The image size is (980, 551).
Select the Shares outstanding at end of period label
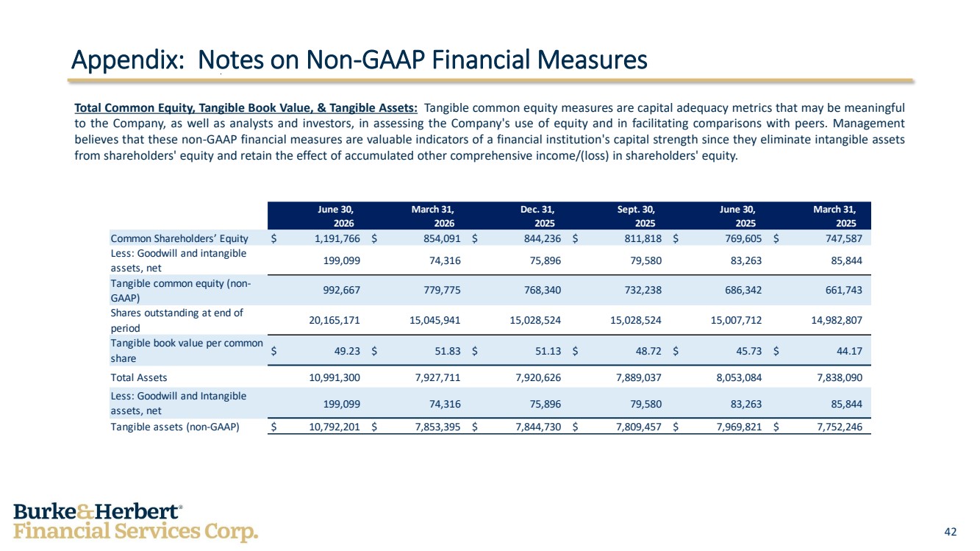(x=177, y=320)
